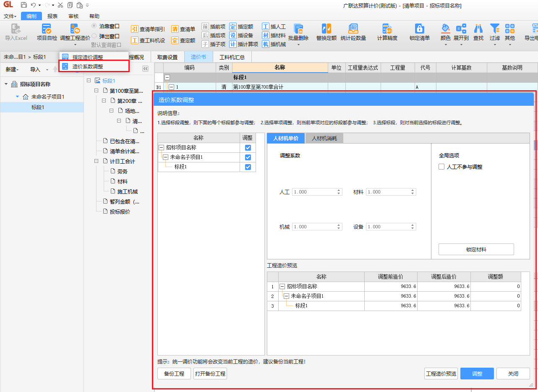
Task: Collapse 招标项目名称 in dialog 名称 tree
Action: pyautogui.click(x=162, y=148)
